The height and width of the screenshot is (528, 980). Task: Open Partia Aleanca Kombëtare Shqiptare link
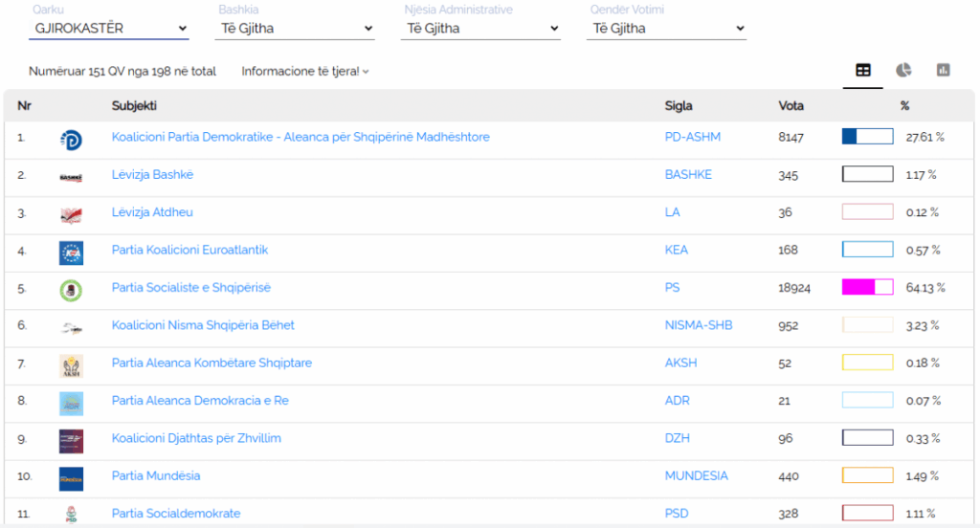(212, 363)
